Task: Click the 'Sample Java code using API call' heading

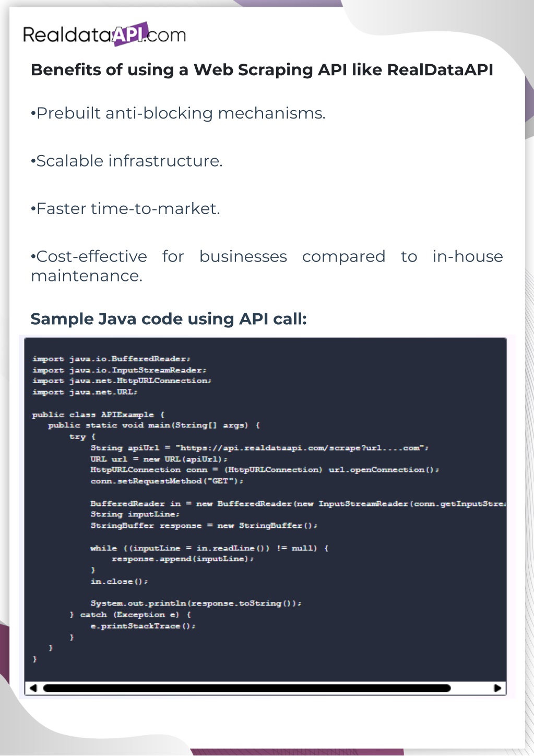Action: (169, 319)
